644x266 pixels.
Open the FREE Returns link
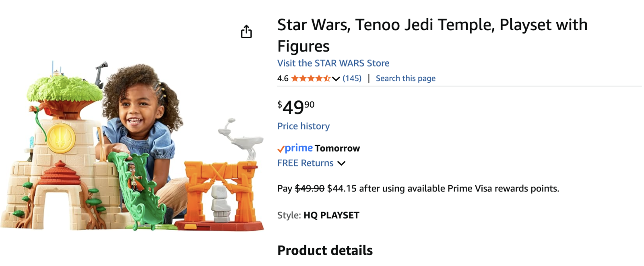click(305, 163)
